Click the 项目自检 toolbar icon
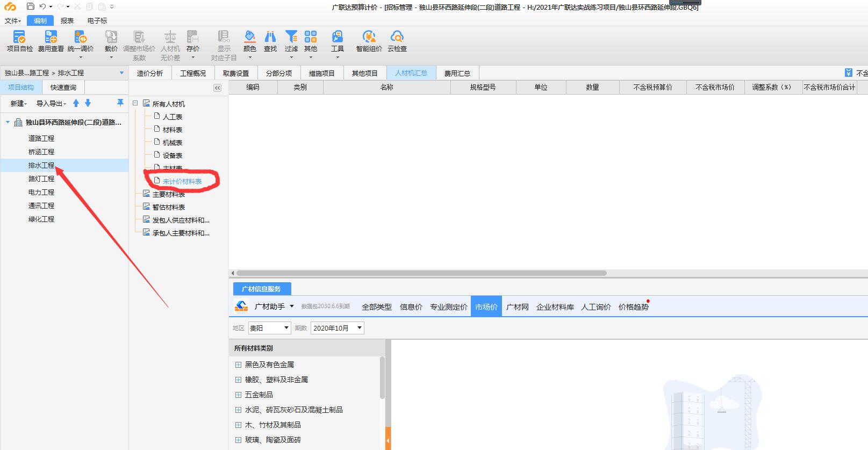 19,37
